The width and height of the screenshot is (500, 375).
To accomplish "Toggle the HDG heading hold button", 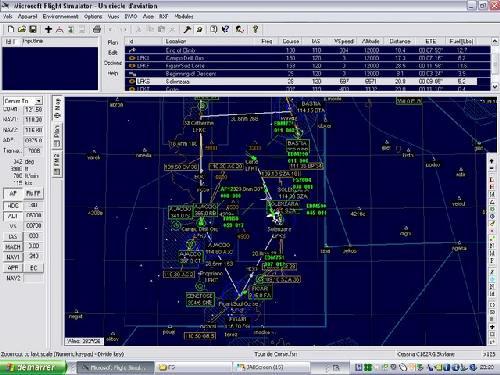I will point(13,205).
